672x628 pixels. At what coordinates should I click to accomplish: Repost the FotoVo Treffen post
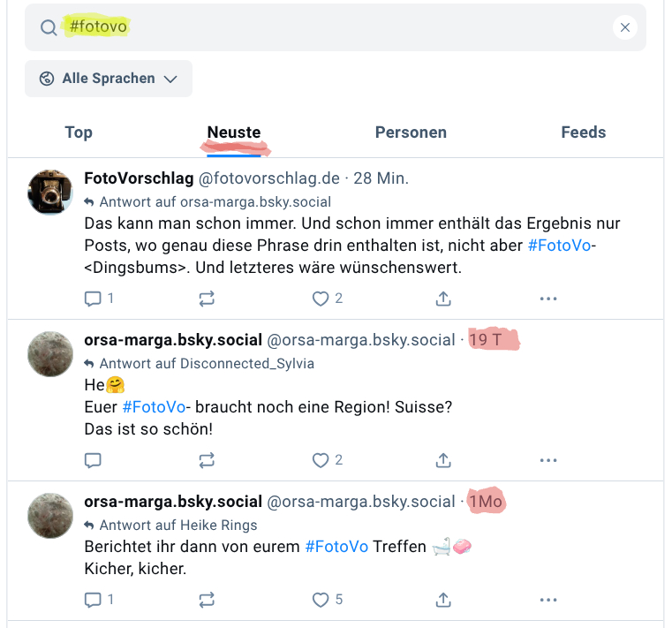click(x=207, y=600)
